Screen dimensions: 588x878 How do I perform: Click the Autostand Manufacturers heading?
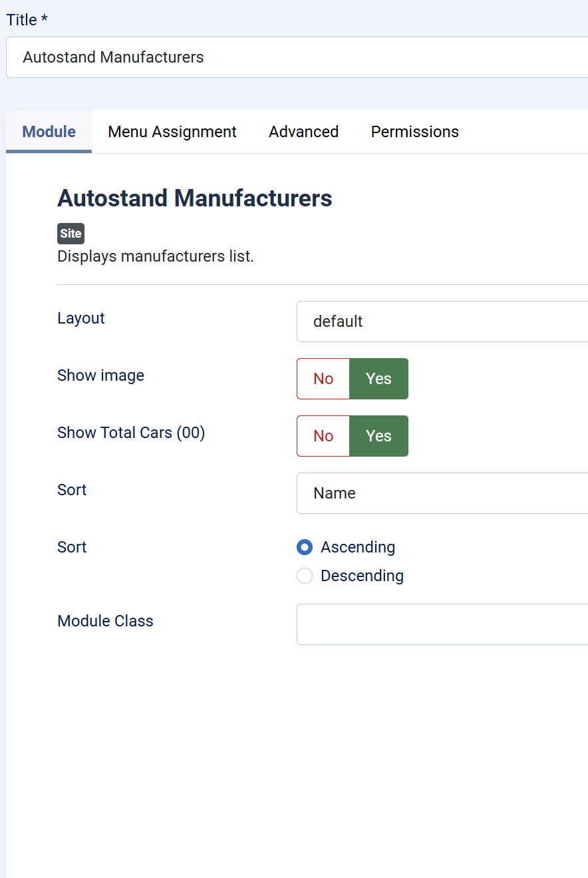(x=195, y=198)
